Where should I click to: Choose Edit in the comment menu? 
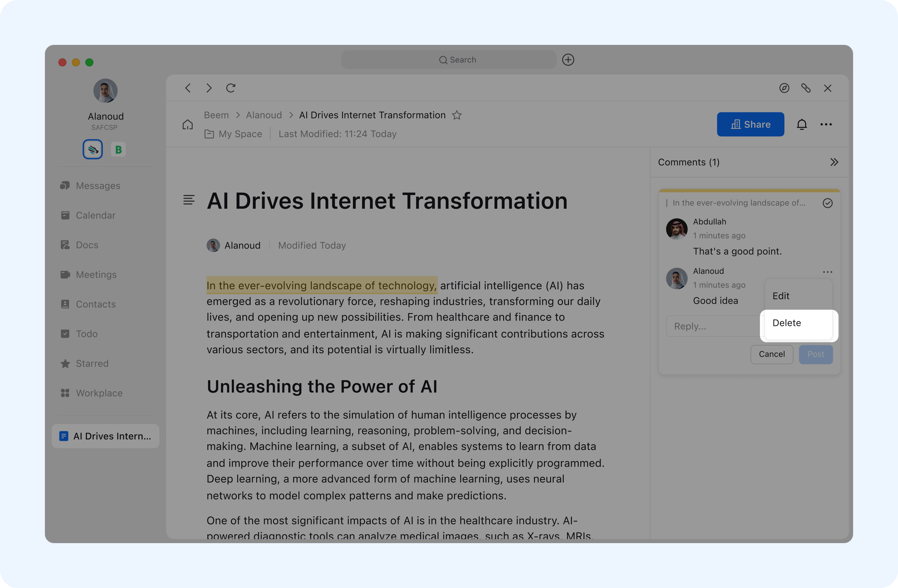(x=781, y=296)
